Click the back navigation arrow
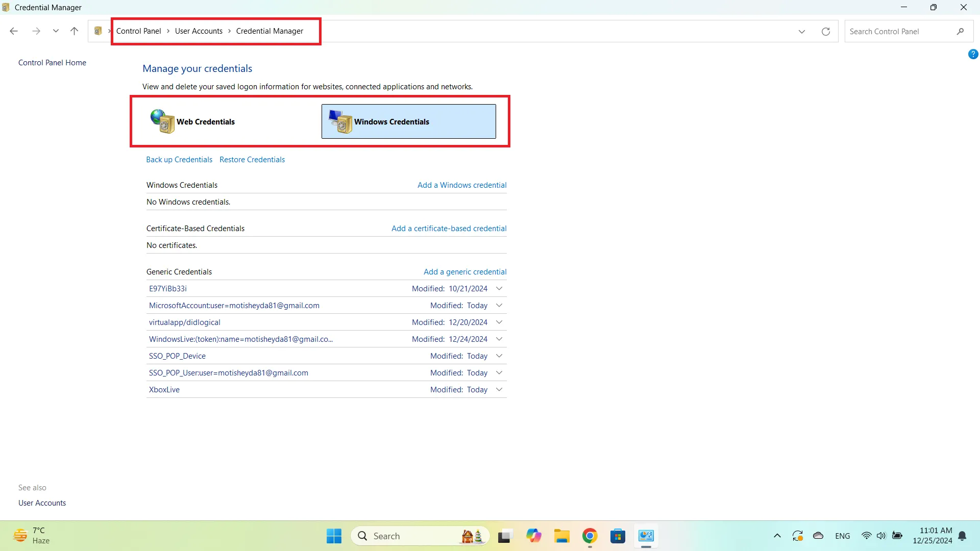 coord(14,31)
